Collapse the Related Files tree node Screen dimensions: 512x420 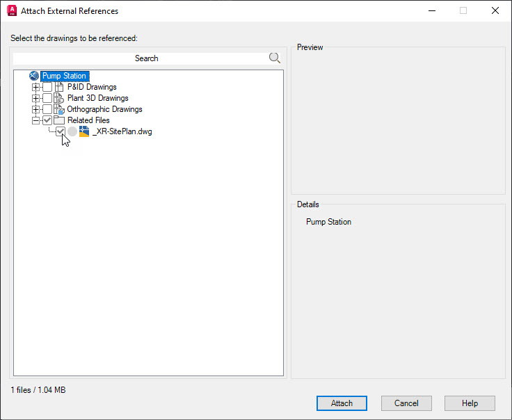(x=36, y=120)
